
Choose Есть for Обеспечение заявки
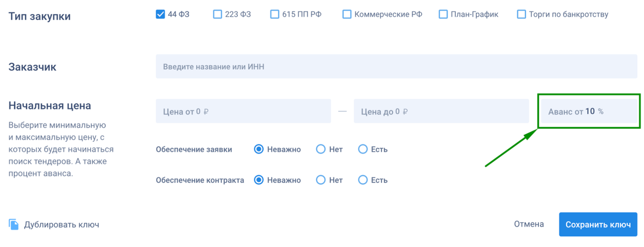363,149
